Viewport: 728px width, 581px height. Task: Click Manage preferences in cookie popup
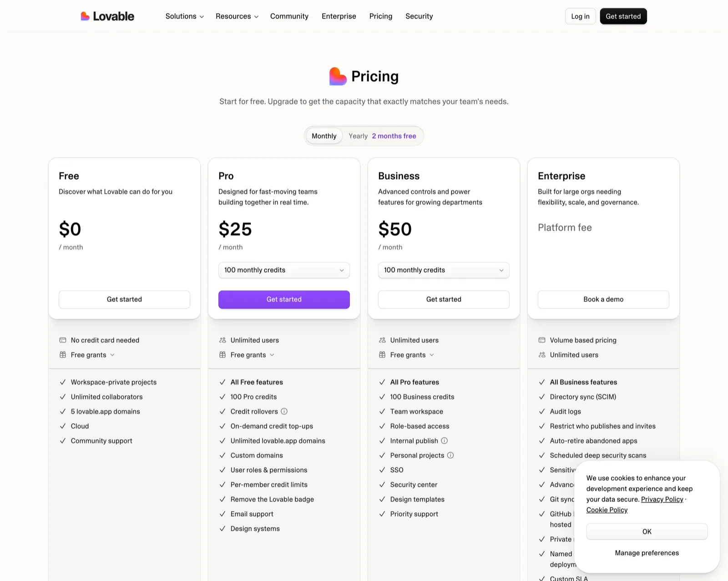(x=647, y=553)
